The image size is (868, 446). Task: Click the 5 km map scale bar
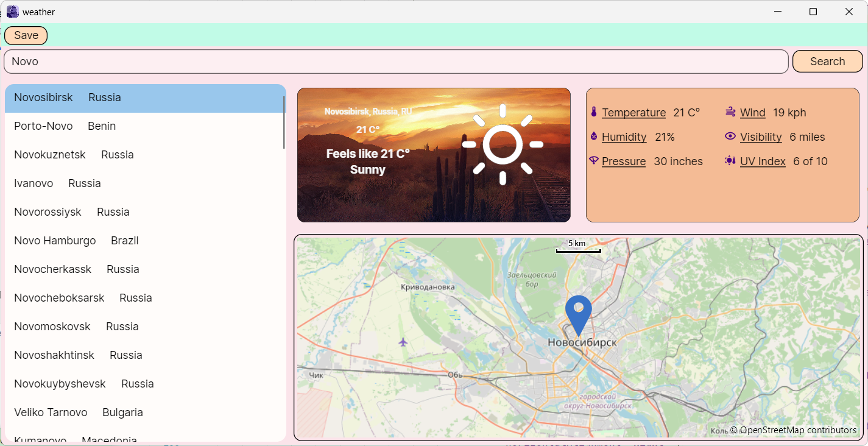point(578,246)
